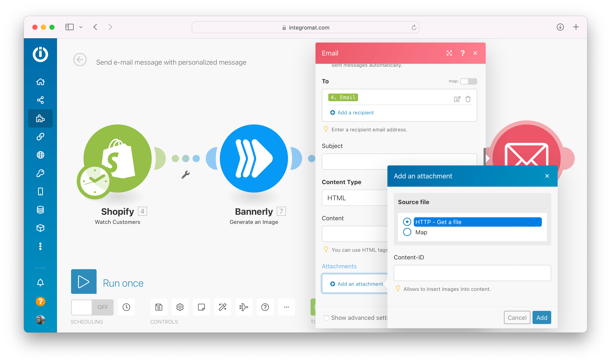Click the Email module envelope icon
The image size is (611, 364).
point(526,154)
